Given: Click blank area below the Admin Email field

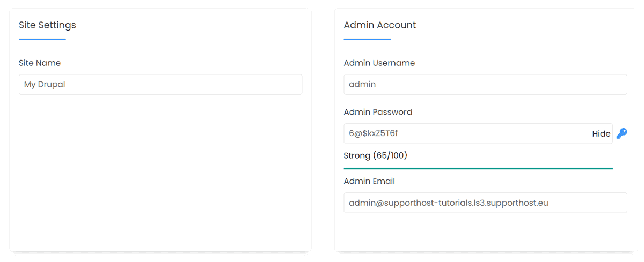Looking at the screenshot, I should tap(485, 231).
